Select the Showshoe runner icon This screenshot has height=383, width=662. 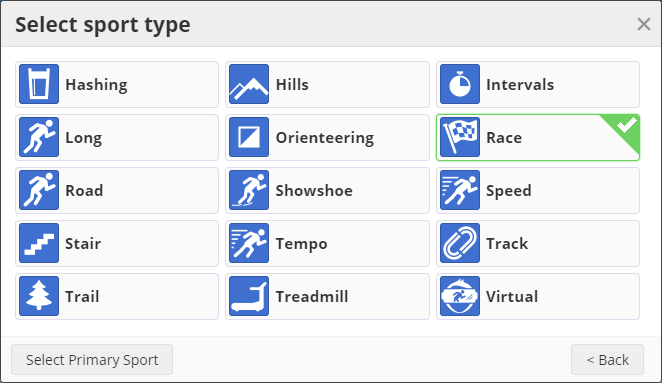click(x=249, y=190)
